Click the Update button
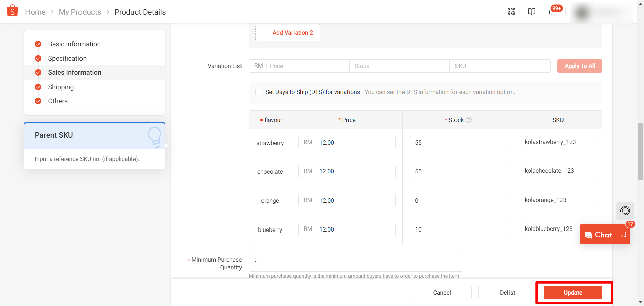The image size is (644, 306). 573,293
